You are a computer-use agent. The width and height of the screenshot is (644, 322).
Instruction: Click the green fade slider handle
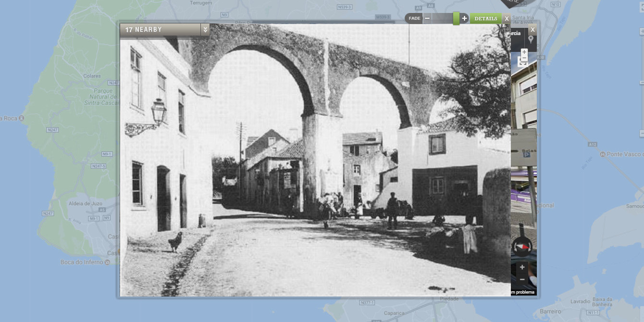click(456, 18)
